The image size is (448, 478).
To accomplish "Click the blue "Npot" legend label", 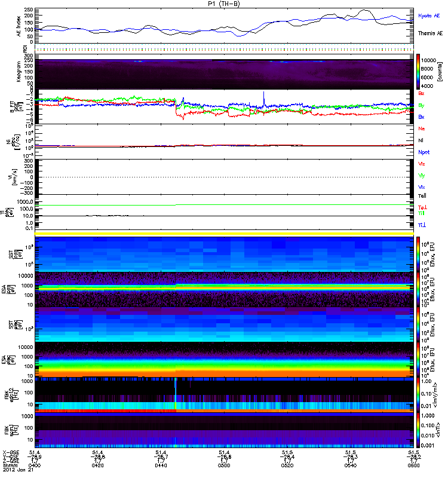I will click(x=424, y=152).
